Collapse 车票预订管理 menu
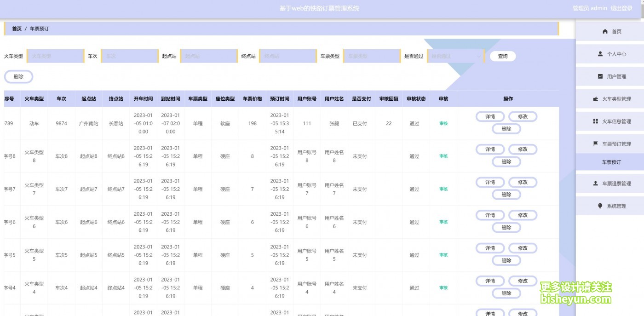The image size is (644, 316). [610, 144]
